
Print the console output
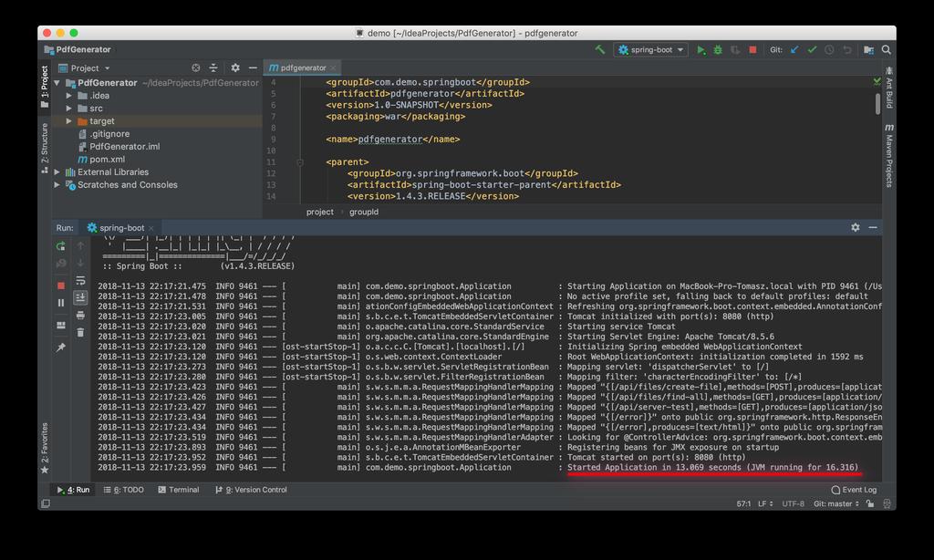80,315
